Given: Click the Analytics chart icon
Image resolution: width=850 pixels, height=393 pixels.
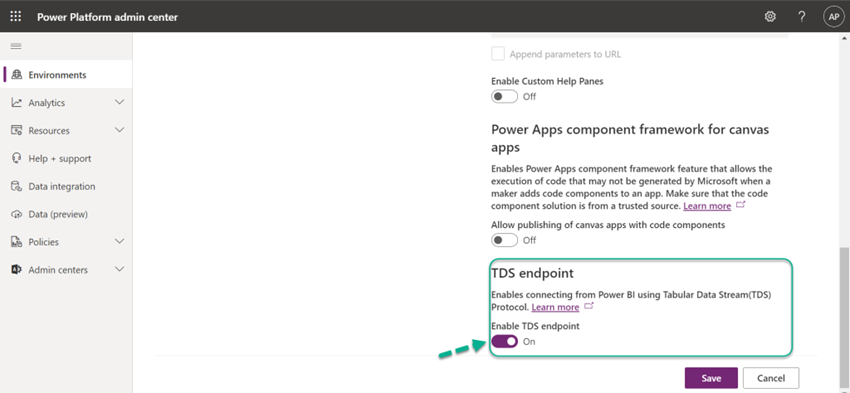Looking at the screenshot, I should (17, 102).
